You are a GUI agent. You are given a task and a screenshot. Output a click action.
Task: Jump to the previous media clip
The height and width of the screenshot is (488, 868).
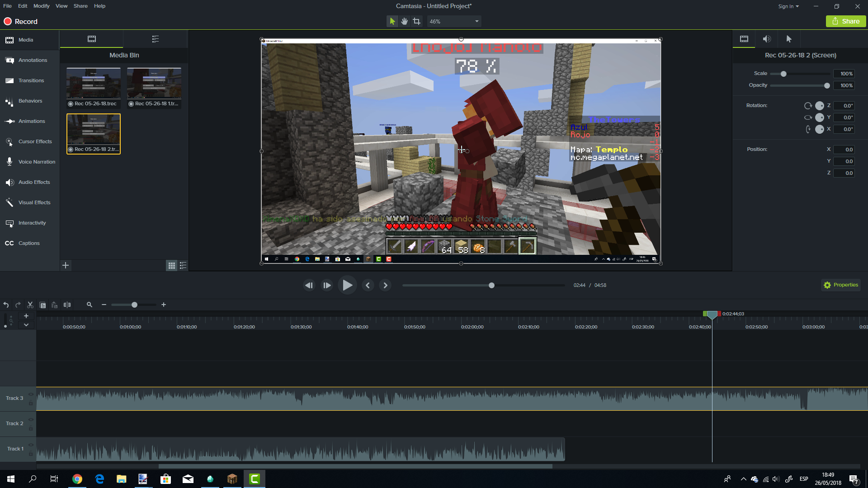[x=368, y=285]
